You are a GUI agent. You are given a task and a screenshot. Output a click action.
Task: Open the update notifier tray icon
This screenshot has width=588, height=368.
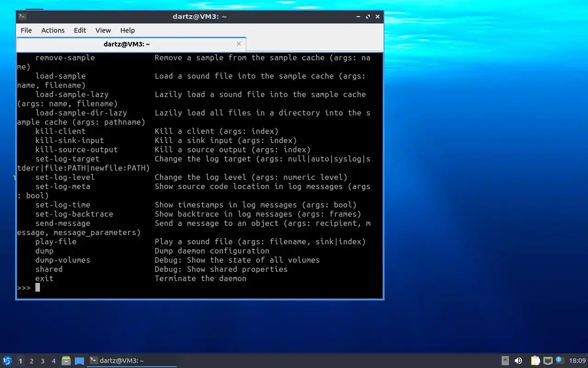(560, 360)
